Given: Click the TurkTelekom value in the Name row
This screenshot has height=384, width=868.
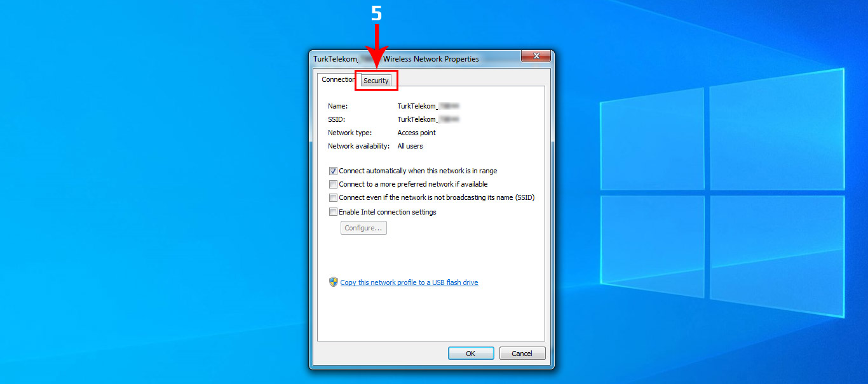Looking at the screenshot, I should pos(428,106).
